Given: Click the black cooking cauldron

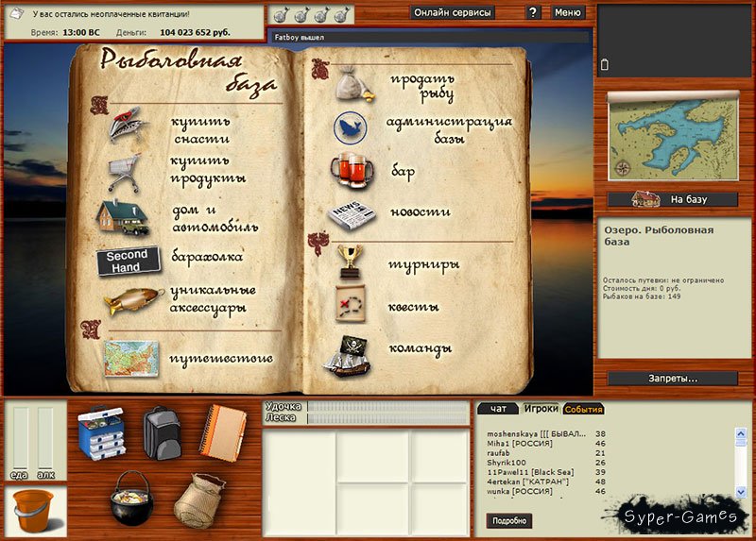Looking at the screenshot, I should (x=131, y=498).
